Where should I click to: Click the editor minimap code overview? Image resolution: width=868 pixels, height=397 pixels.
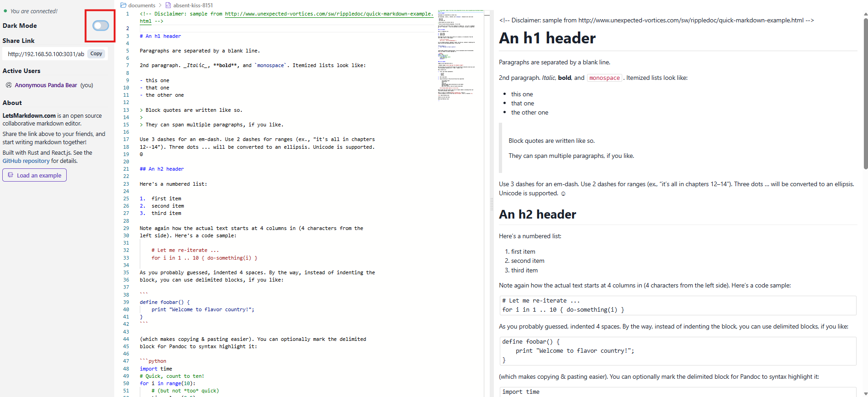point(460,55)
